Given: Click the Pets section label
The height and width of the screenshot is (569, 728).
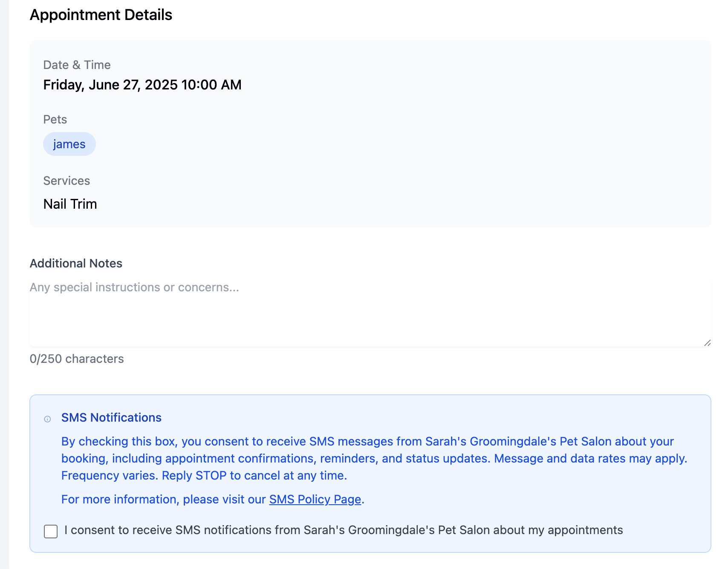Looking at the screenshot, I should [55, 120].
